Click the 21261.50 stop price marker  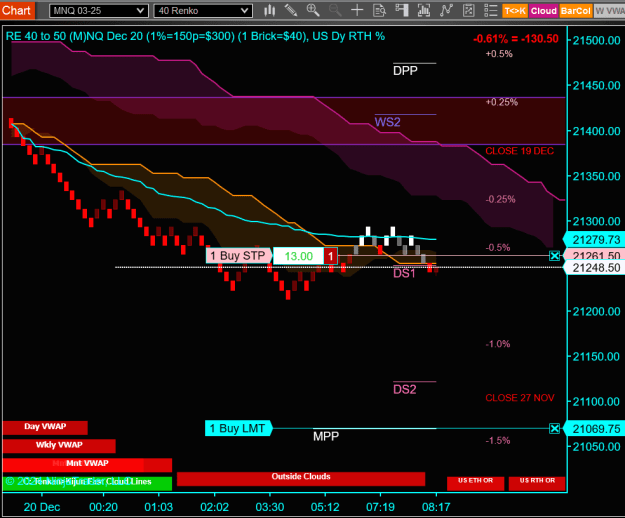click(594, 255)
